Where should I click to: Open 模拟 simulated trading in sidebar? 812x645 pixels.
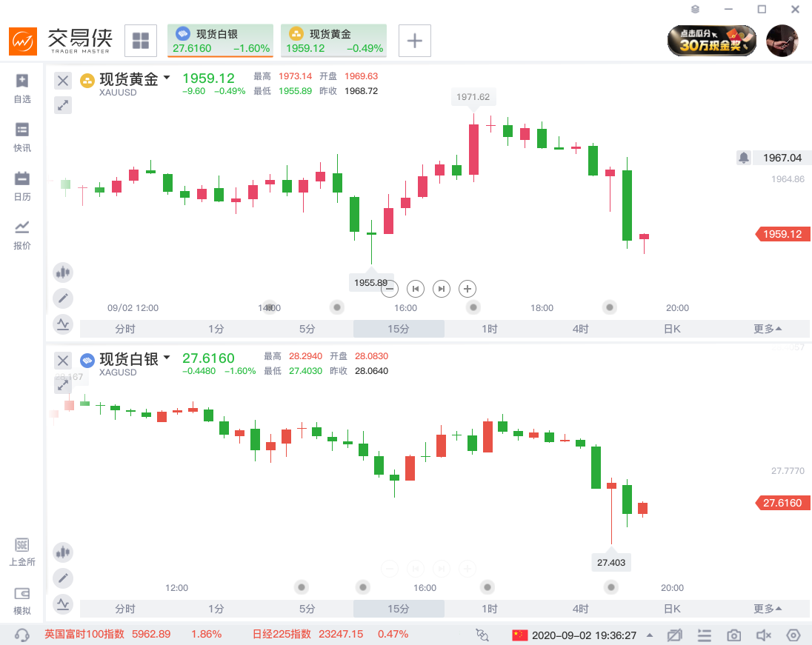tap(22, 600)
